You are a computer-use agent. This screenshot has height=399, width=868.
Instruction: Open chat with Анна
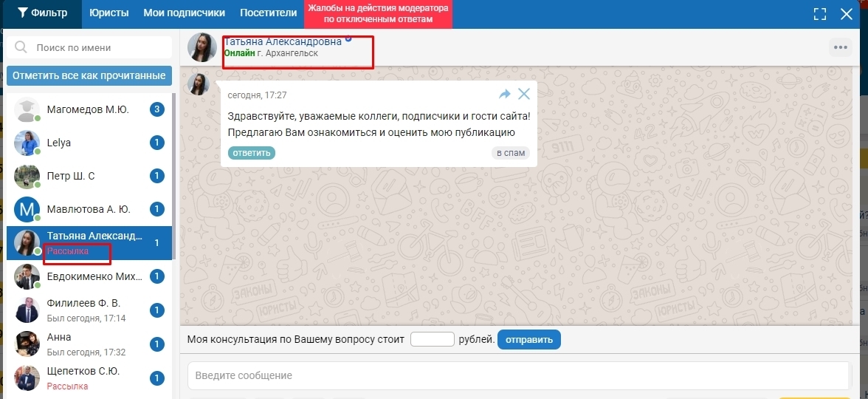pos(89,344)
